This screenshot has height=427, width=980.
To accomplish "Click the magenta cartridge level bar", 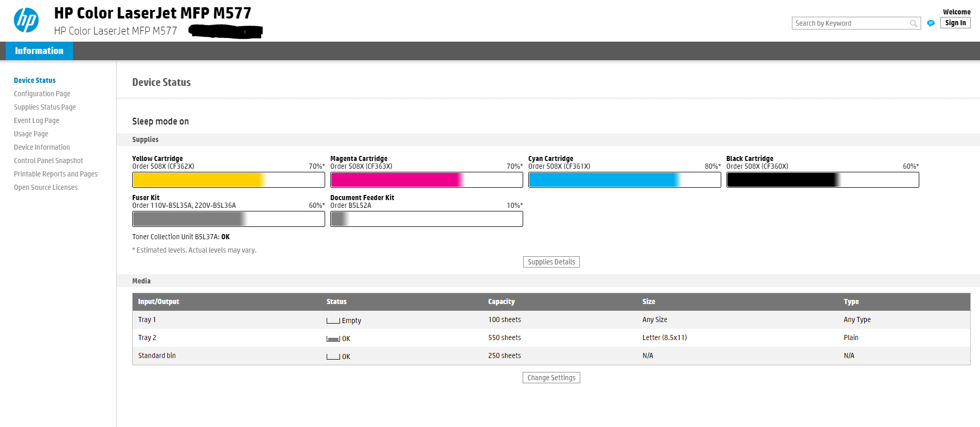I will click(426, 180).
